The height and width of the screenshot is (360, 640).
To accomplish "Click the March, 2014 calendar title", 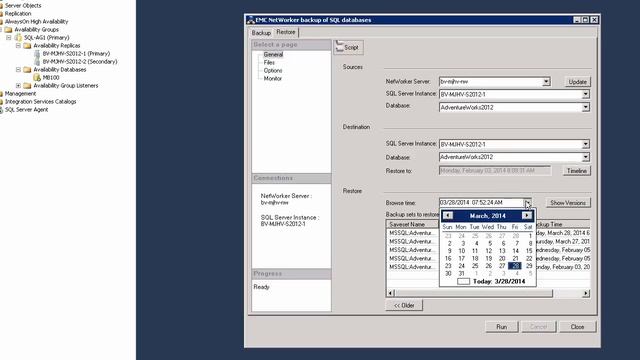I will click(487, 216).
